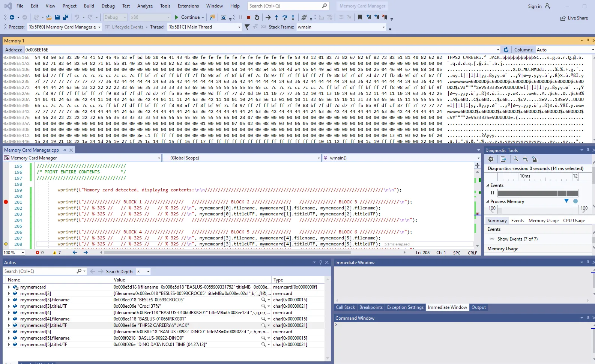Switch to the Output tab
The image size is (595, 364).
[x=478, y=307]
